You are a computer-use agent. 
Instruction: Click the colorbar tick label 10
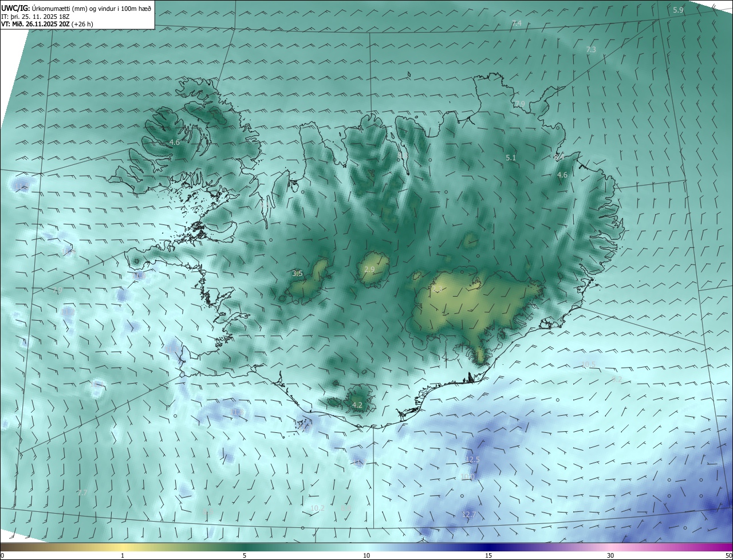366,555
